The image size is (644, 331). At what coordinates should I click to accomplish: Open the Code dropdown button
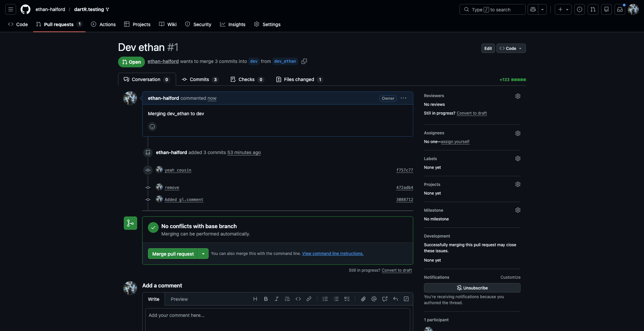point(511,48)
